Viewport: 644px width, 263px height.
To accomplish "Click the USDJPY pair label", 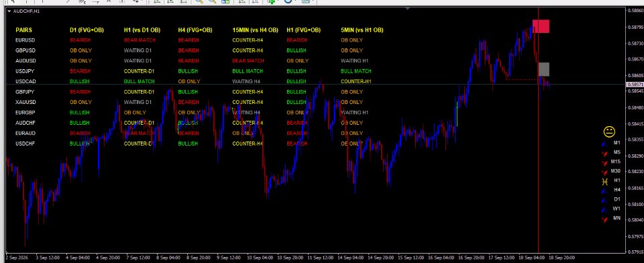I will pos(25,71).
